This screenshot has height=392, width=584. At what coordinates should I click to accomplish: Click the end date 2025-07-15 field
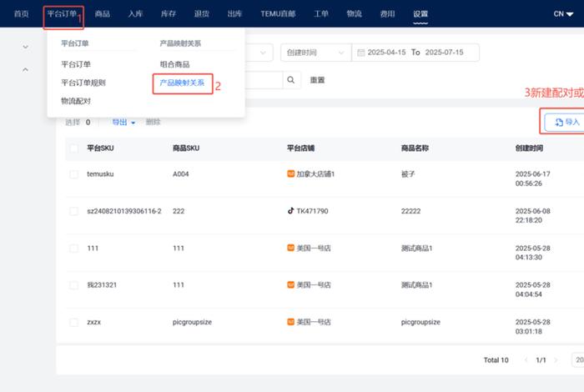[x=445, y=53]
